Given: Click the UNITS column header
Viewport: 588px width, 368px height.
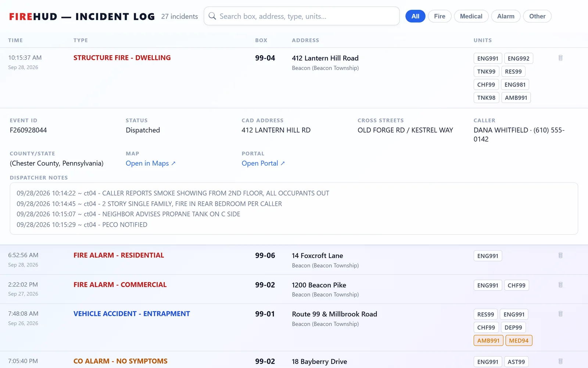Looking at the screenshot, I should pos(483,40).
